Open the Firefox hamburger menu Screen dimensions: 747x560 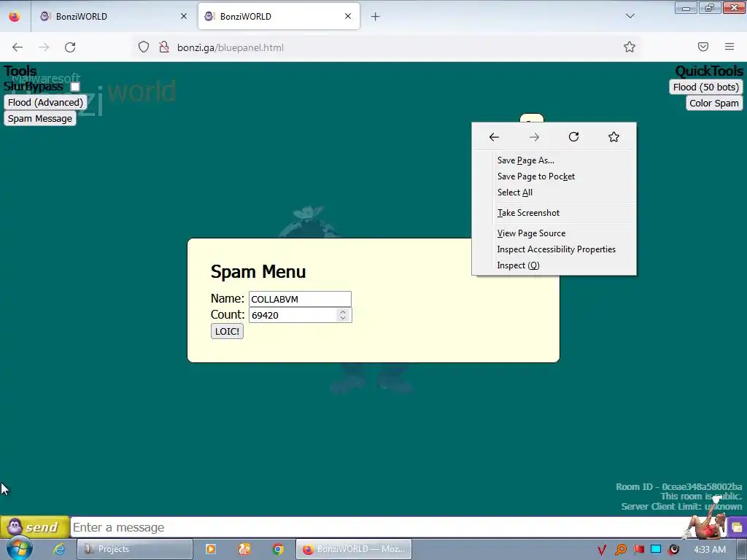tap(729, 47)
